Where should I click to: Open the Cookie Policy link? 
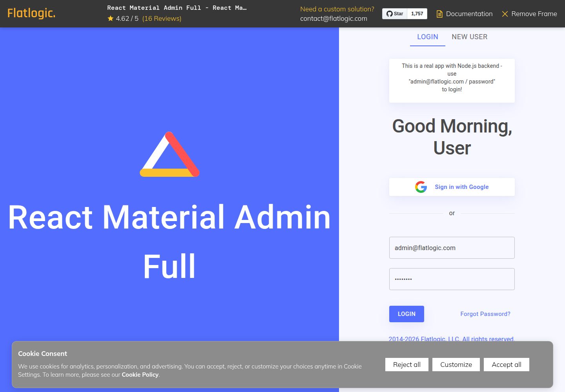140,375
